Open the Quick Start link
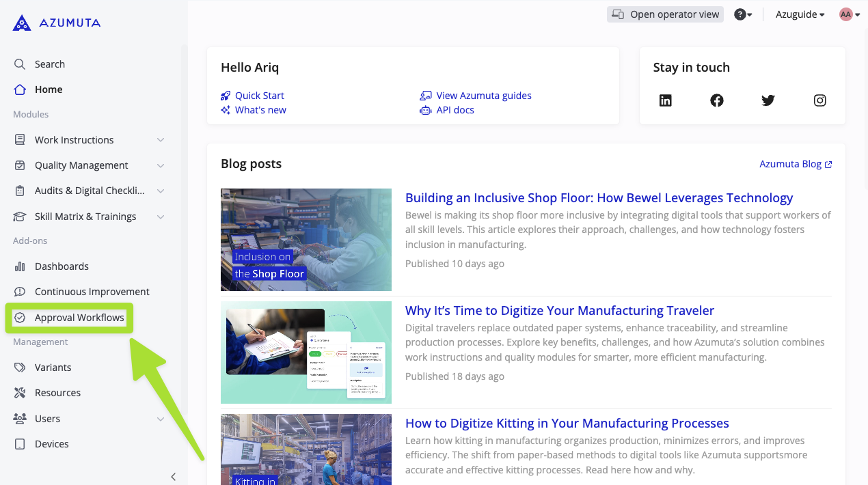 click(259, 96)
